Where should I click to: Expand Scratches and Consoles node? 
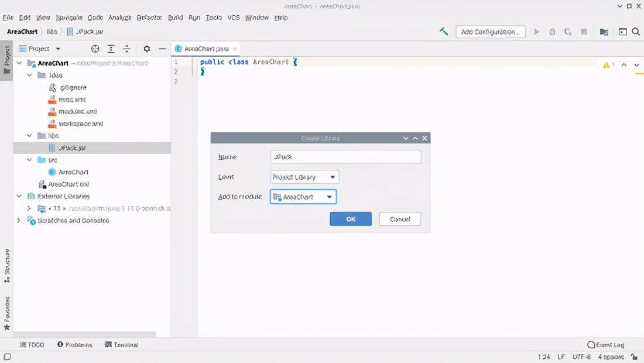point(19,221)
